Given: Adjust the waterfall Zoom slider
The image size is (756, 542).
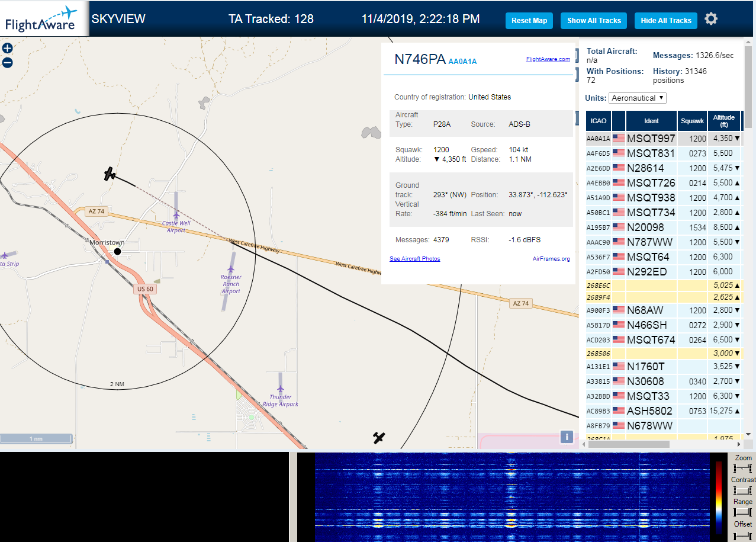Looking at the screenshot, I should point(742,469).
